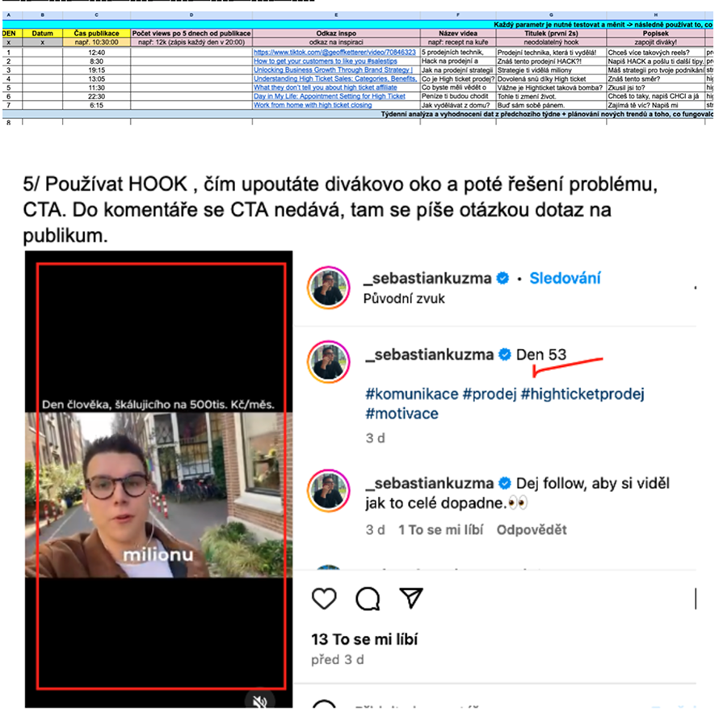Click the video thumbnail of man with glasses

159,494
